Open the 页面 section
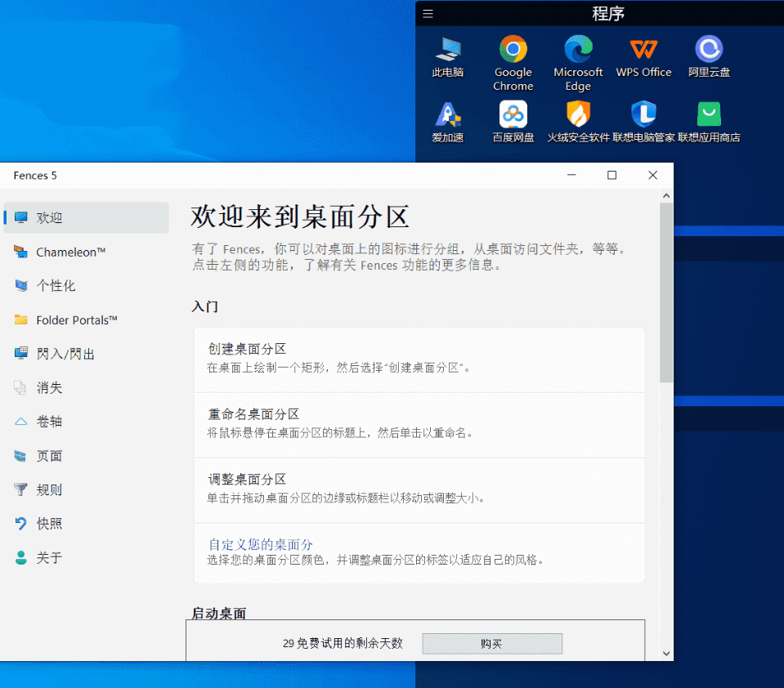This screenshot has width=784, height=688. pyautogui.click(x=47, y=456)
